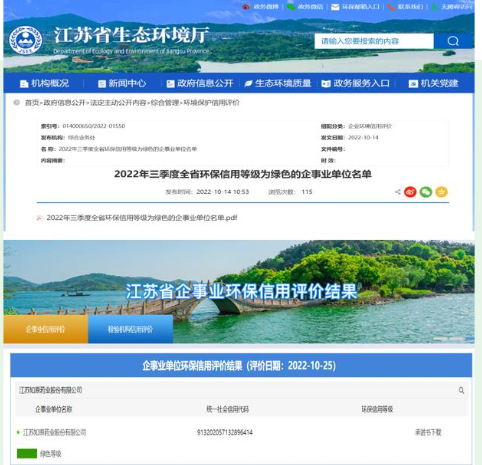Open 机关党建 navigation menu
The width and height of the screenshot is (482, 465).
click(434, 83)
